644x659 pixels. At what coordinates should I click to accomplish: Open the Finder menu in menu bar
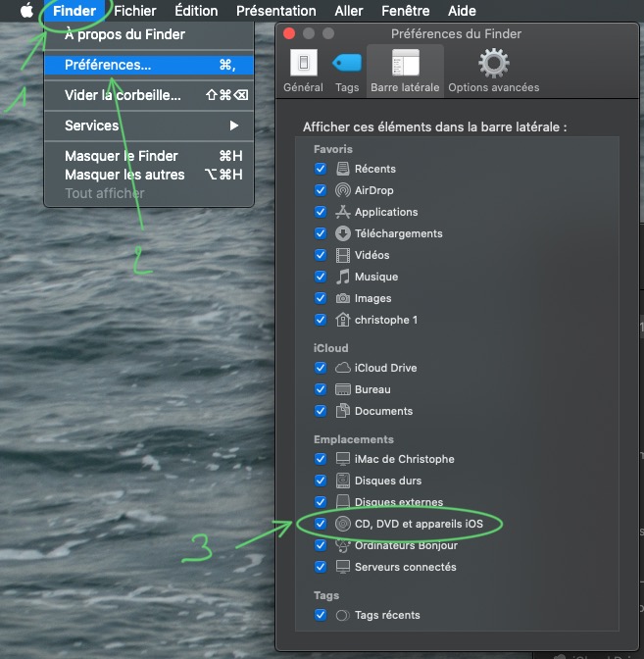coord(74,11)
